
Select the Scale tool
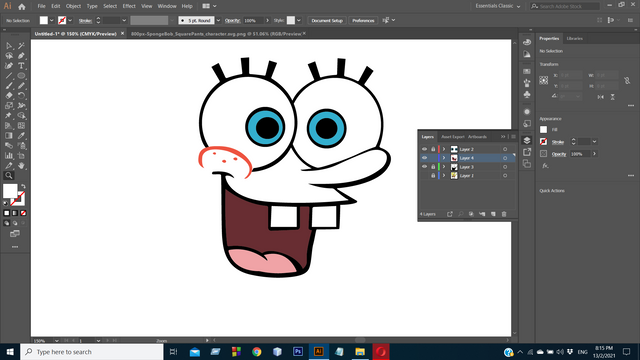(9, 106)
